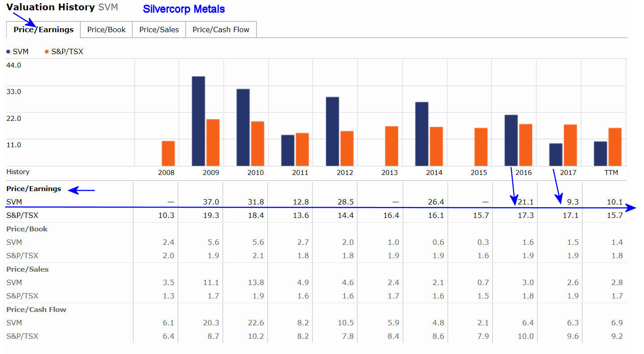Select the 2010 SVM blue bar
The width and height of the screenshot is (644, 354).
click(243, 128)
